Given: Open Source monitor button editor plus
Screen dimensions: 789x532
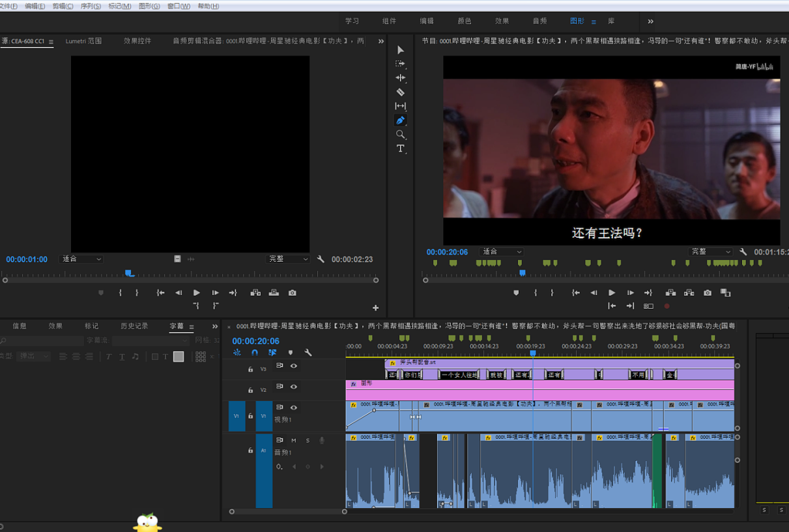Looking at the screenshot, I should point(376,308).
